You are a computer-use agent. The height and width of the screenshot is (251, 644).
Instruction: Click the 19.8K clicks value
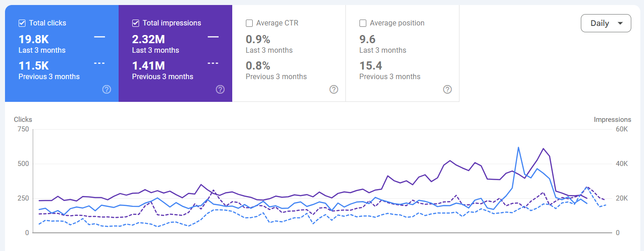point(34,39)
